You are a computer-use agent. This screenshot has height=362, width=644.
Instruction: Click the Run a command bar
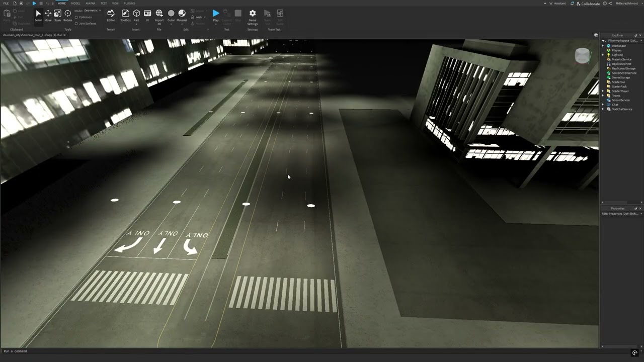pos(299,351)
